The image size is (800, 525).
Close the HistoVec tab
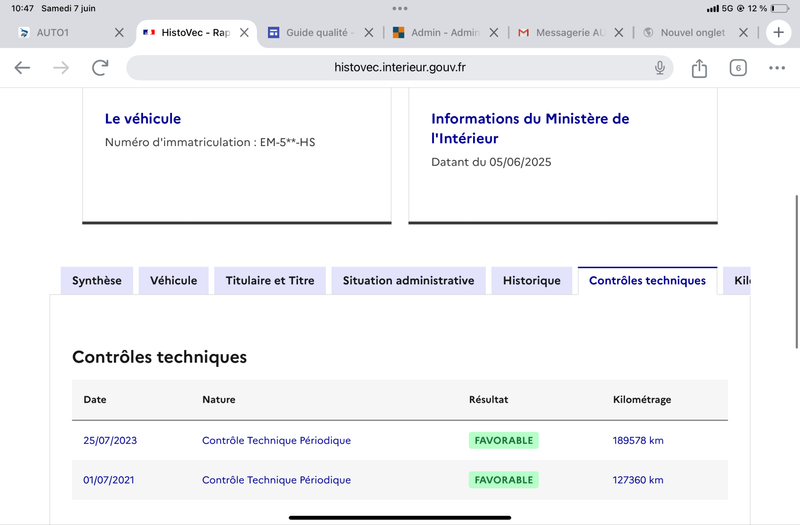244,33
